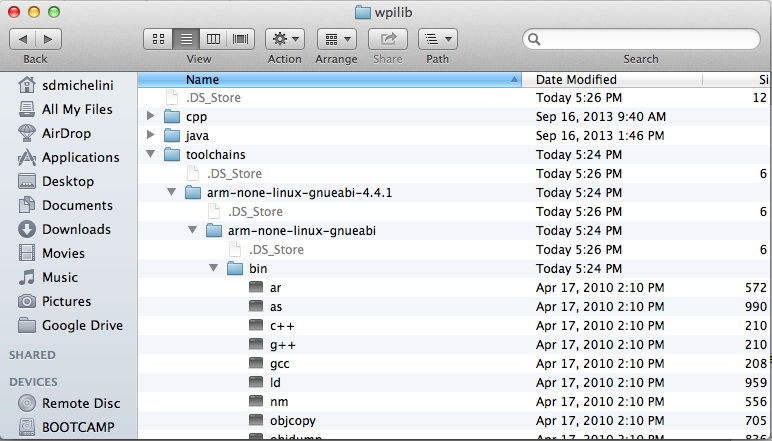Collapse the bin folder
772x441 pixels.
(214, 269)
